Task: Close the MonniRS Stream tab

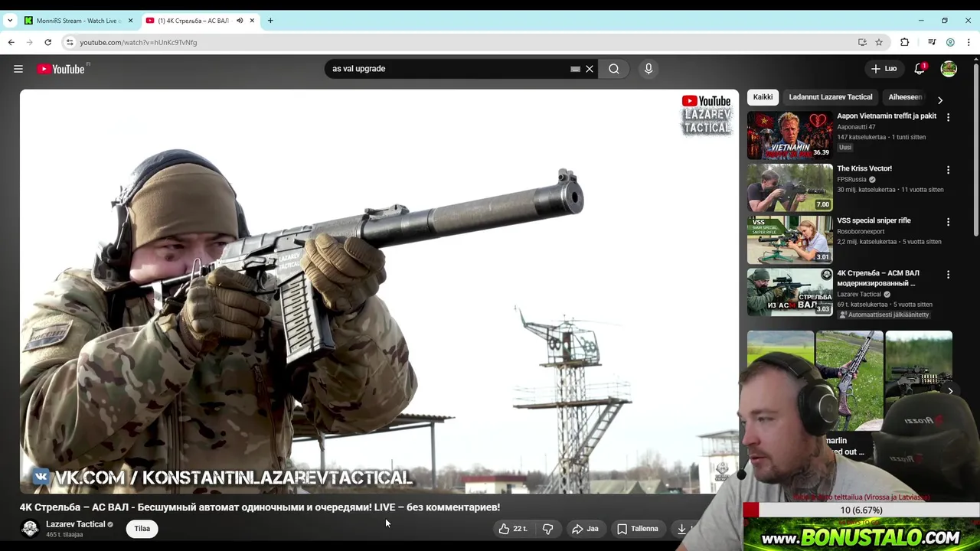Action: [x=131, y=21]
